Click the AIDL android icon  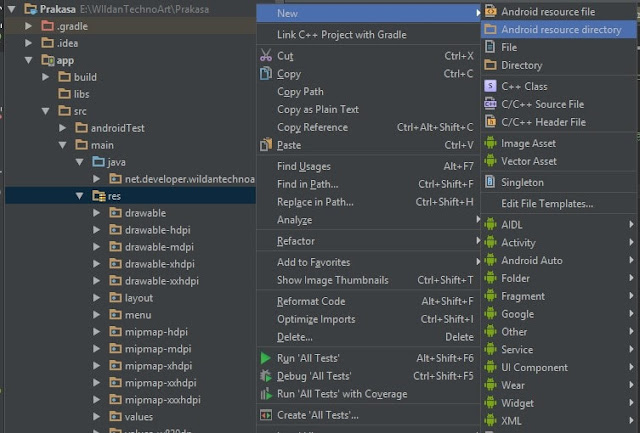[x=490, y=224]
